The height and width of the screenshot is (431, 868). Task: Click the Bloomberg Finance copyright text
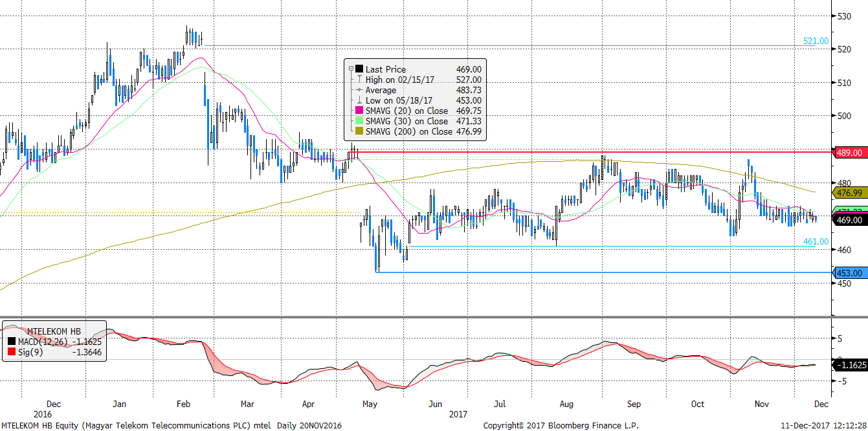click(x=561, y=425)
